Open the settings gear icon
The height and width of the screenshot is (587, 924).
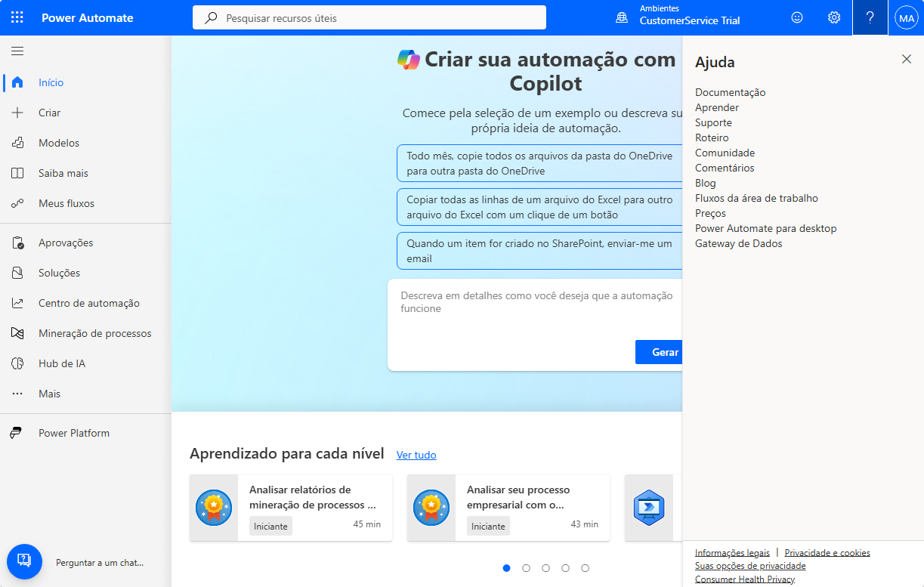point(834,17)
